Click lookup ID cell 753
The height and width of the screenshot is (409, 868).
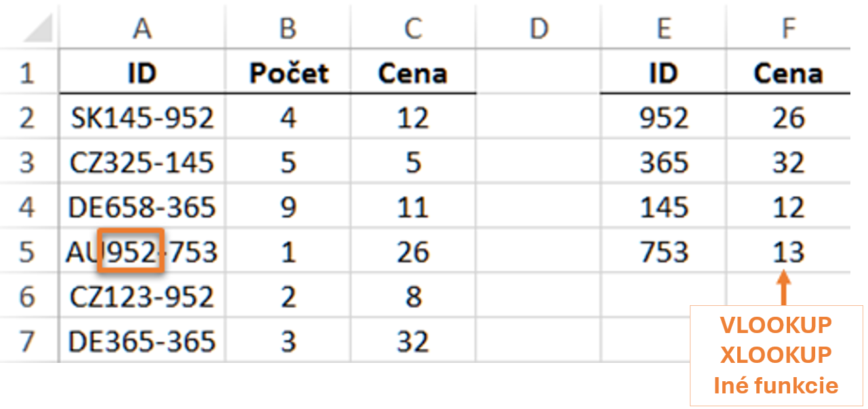[663, 252]
